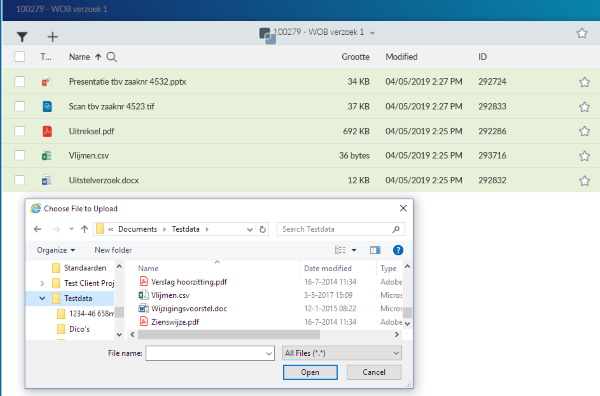This screenshot has width=600, height=396.
Task: Tick the select-all checkbox in list header
Action: (x=20, y=57)
